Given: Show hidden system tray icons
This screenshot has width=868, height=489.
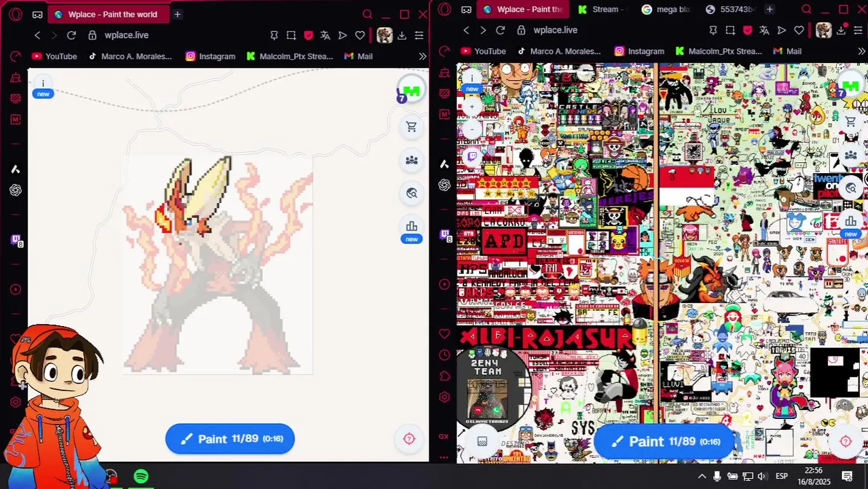Looking at the screenshot, I should click(702, 477).
